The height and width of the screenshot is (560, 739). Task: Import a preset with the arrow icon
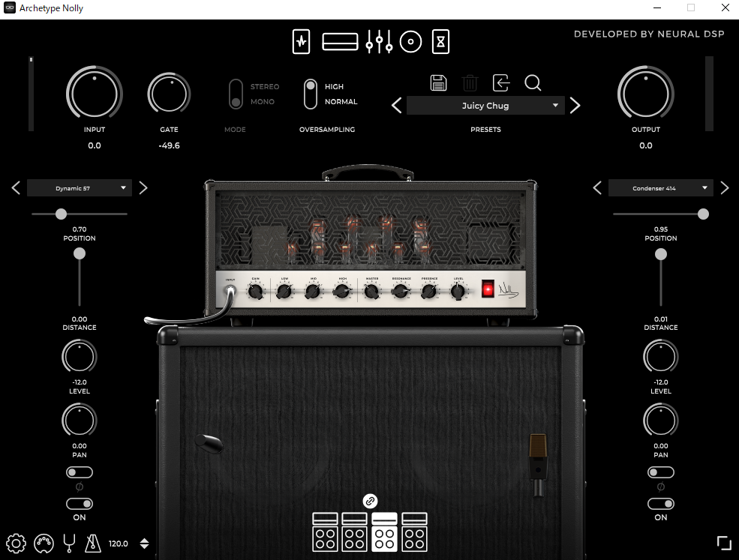click(501, 83)
